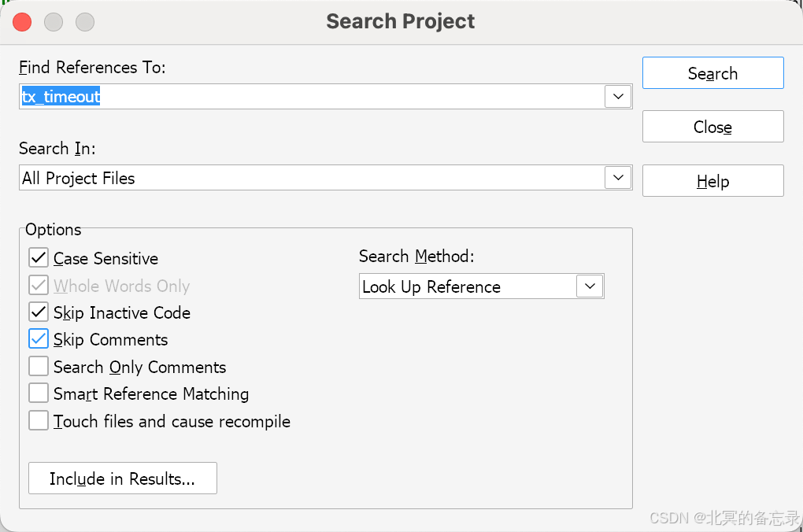Turn on Smart Reference Matching
This screenshot has width=803, height=532.
(x=39, y=393)
